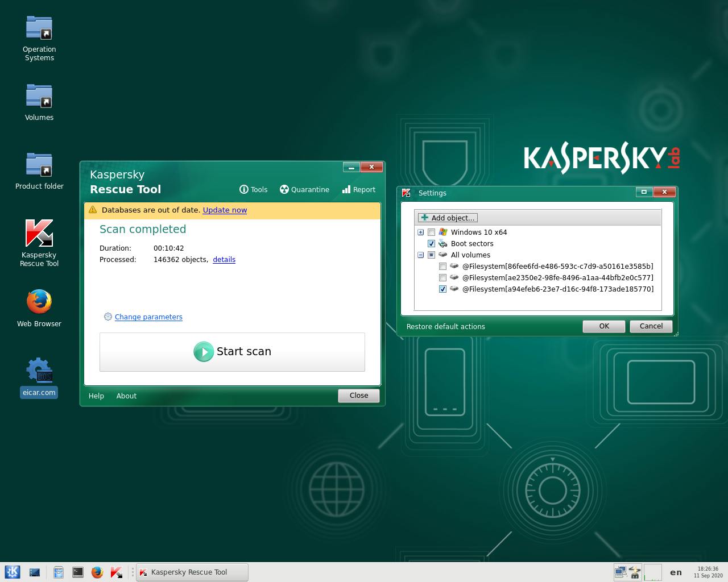The width and height of the screenshot is (728, 582).
Task: Launch the terminal from the taskbar
Action: pyautogui.click(x=78, y=572)
